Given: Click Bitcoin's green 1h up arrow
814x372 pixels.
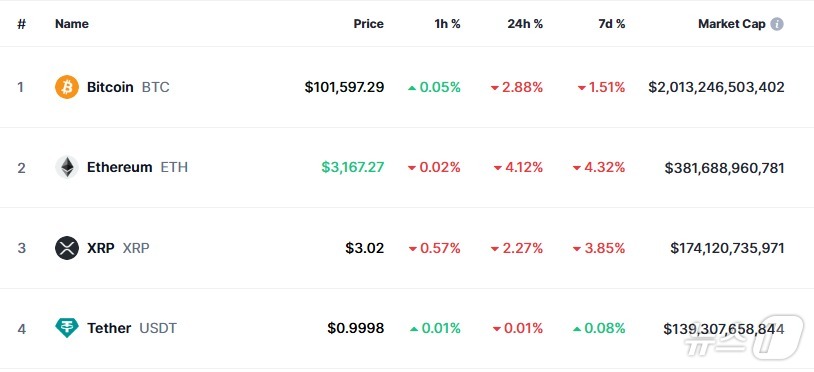Looking at the screenshot, I should (412, 88).
